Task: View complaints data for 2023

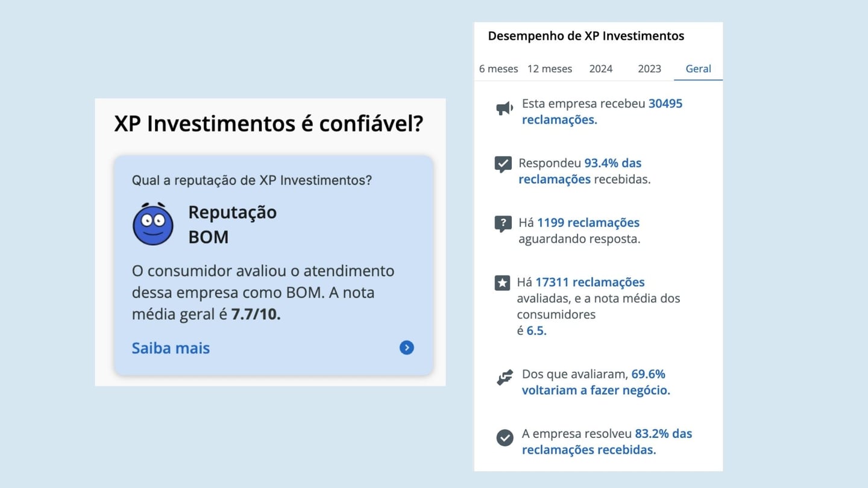Action: [x=649, y=69]
